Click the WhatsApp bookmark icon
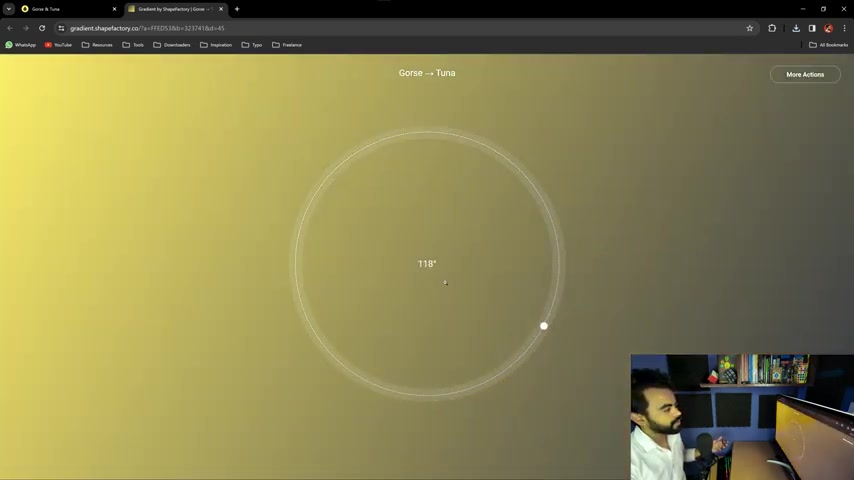This screenshot has width=854, height=480. [9, 45]
